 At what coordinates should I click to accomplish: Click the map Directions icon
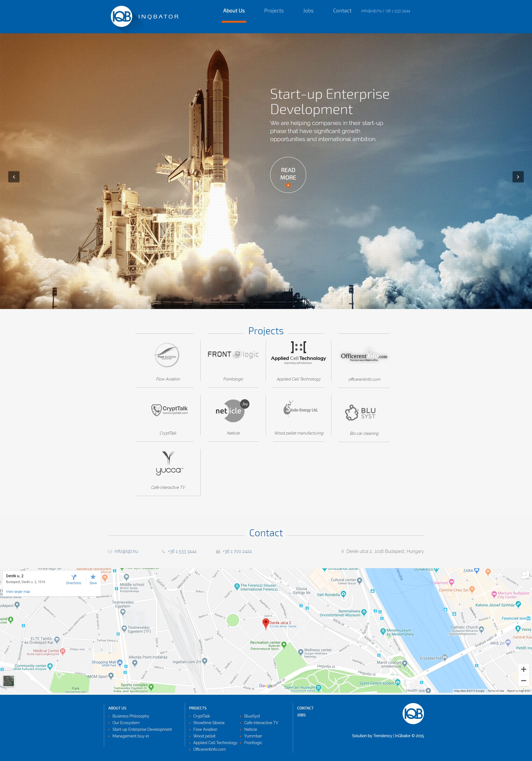(74, 577)
